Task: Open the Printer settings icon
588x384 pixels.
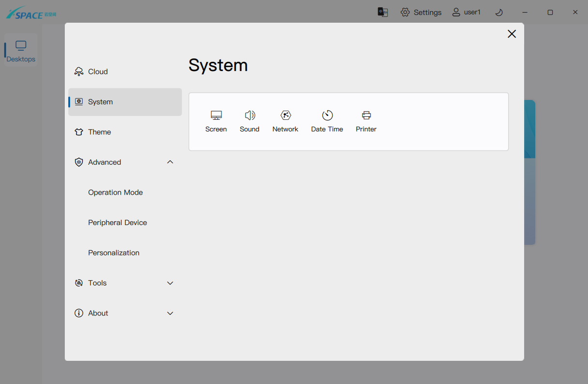Action: 366,116
